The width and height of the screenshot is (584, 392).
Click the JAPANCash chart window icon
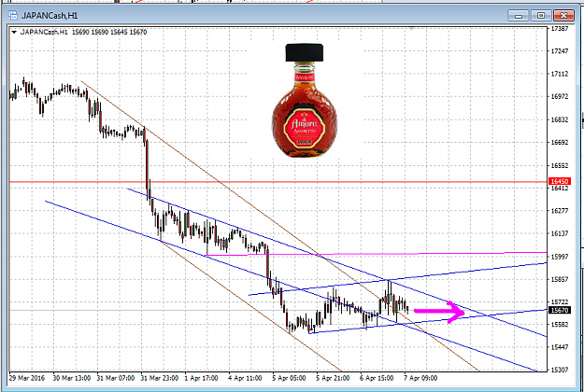point(13,16)
